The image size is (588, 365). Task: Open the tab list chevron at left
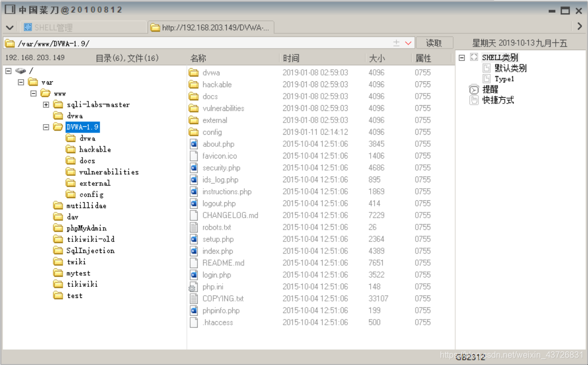(x=10, y=27)
